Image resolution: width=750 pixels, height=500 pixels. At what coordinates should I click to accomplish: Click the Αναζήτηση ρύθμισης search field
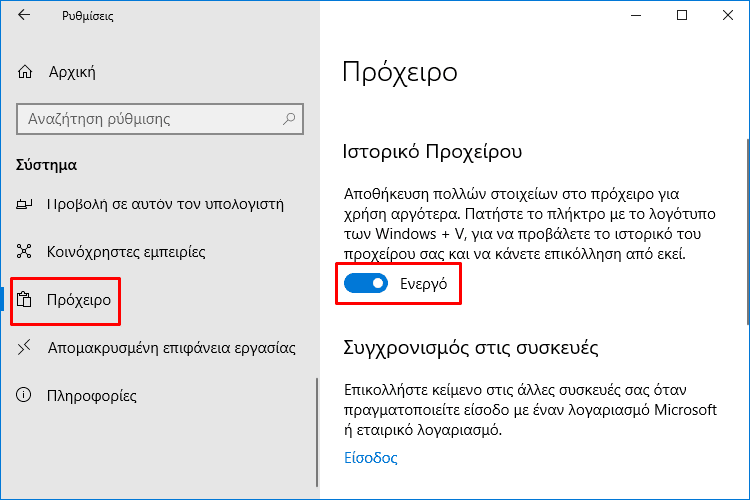tap(160, 119)
